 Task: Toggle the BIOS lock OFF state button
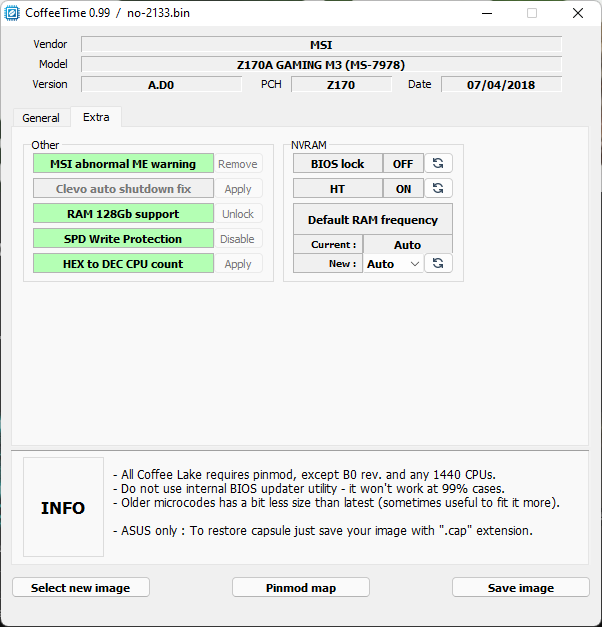coord(403,164)
